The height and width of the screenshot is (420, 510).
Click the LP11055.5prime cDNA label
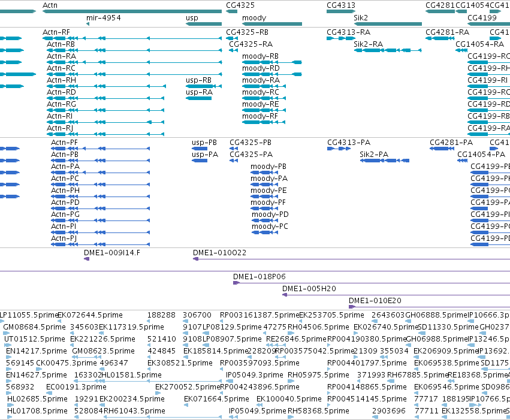point(28,315)
